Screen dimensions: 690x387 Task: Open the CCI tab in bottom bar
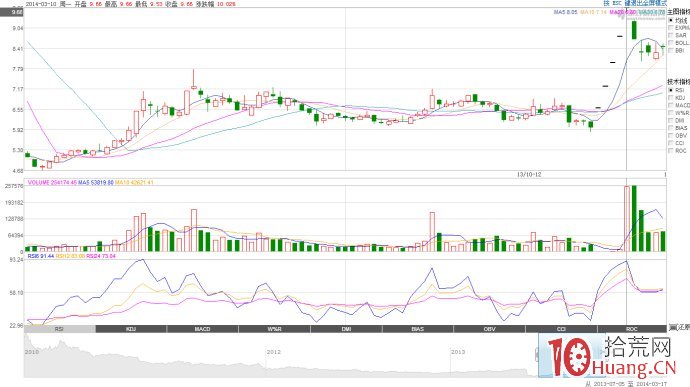[561, 329]
